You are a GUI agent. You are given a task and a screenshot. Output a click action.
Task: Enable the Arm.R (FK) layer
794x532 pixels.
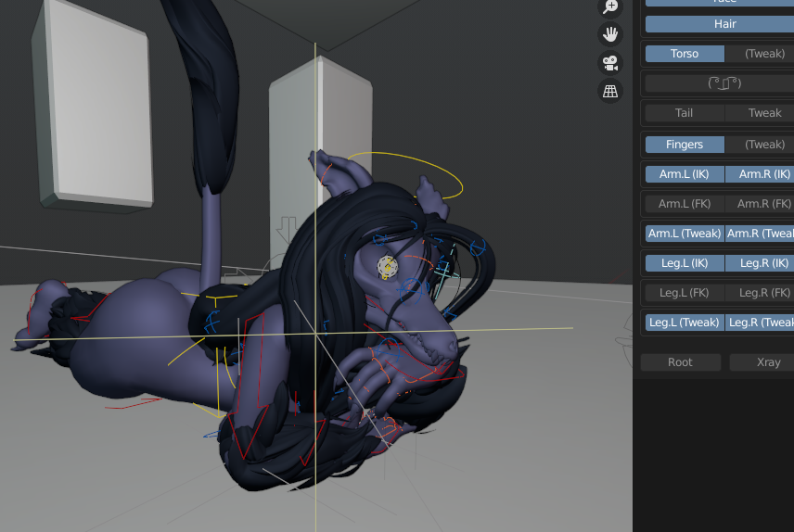(760, 204)
